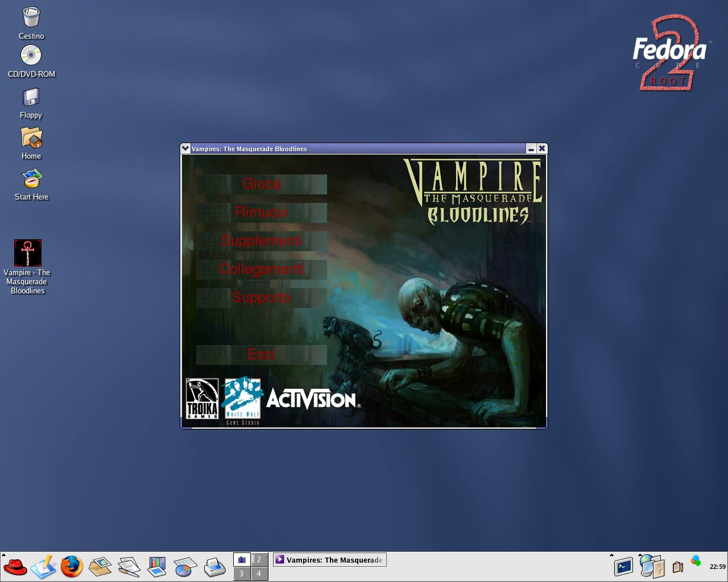Close the Vampires launcher window

click(541, 148)
